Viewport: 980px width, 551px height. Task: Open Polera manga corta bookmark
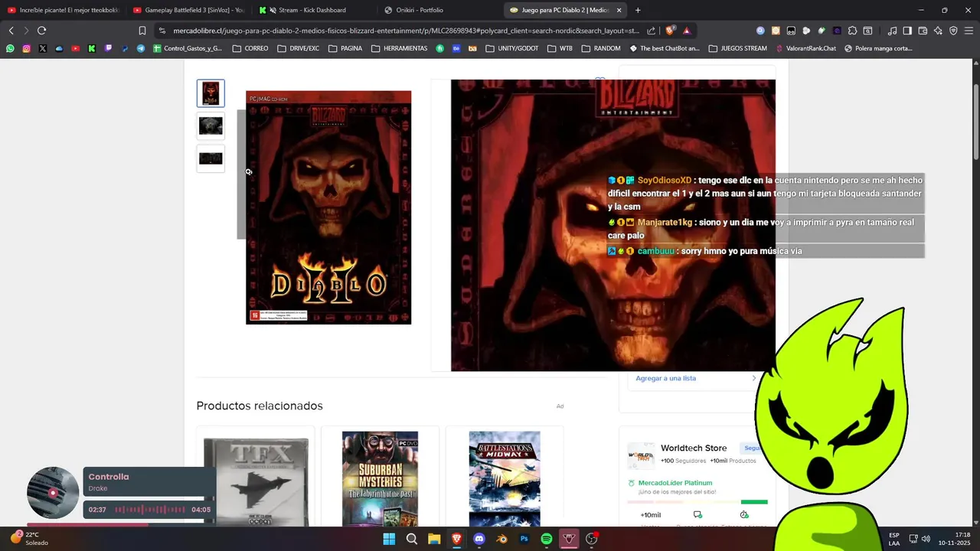point(878,48)
